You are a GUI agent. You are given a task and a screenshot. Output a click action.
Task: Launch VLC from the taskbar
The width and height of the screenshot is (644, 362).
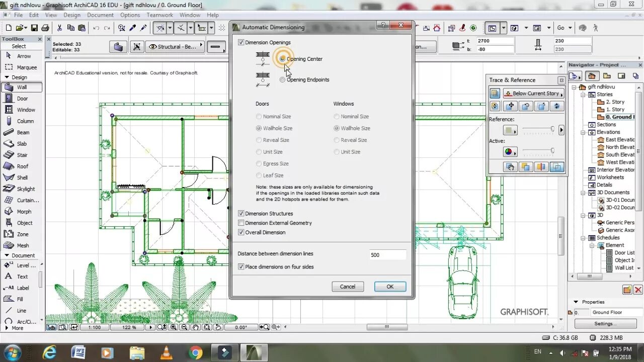[x=166, y=353]
